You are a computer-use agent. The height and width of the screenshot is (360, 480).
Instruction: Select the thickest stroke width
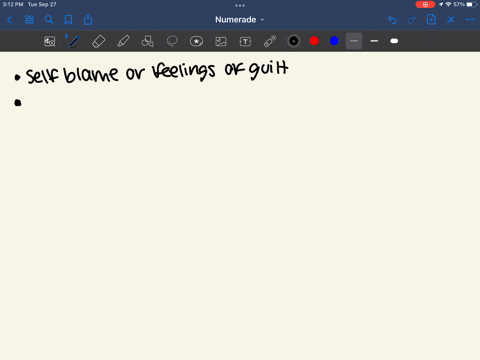[394, 41]
